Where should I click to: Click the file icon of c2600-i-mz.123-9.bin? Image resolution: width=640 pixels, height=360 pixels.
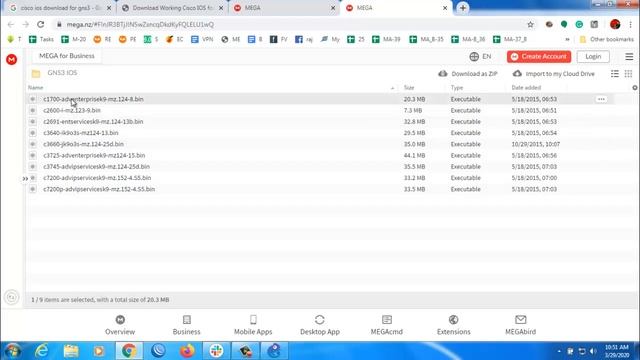tap(33, 110)
